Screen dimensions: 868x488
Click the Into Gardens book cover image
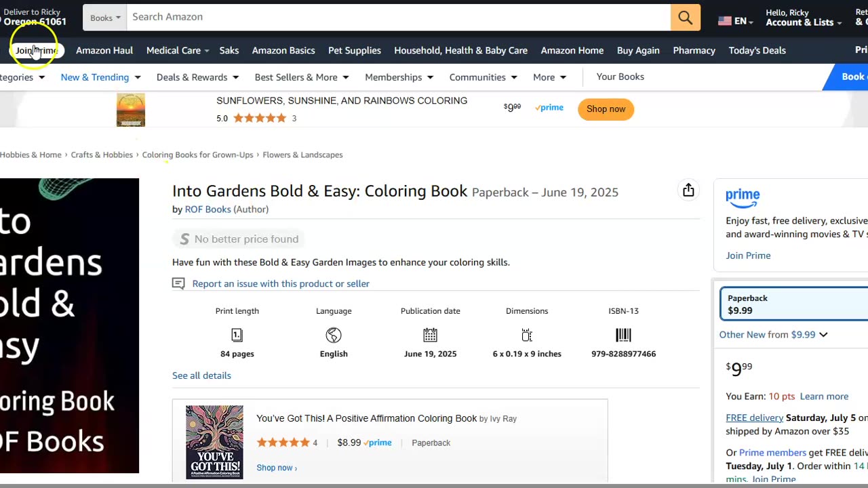coord(69,325)
